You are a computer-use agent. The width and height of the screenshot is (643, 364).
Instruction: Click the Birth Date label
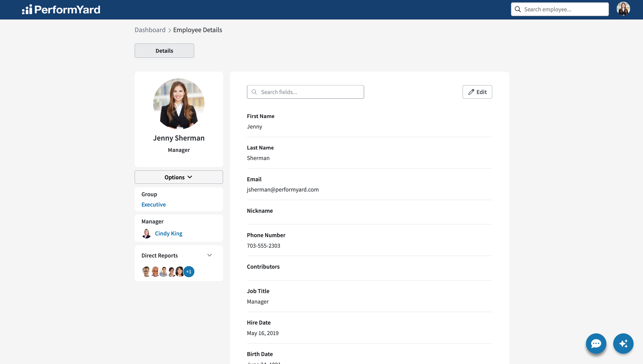pyautogui.click(x=260, y=354)
